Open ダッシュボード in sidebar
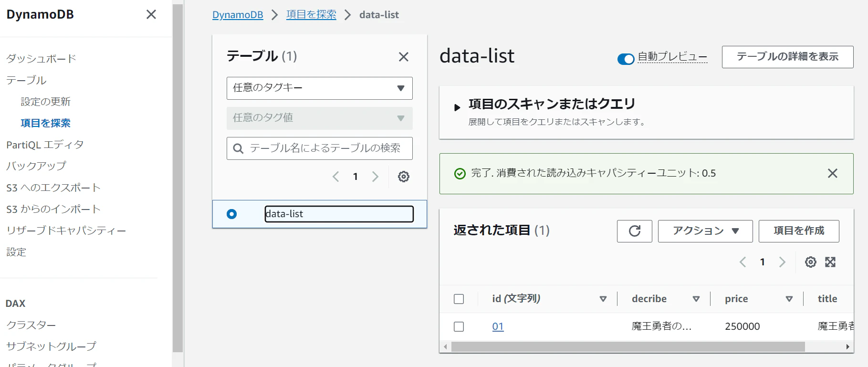Viewport: 868px width, 367px height. pos(41,59)
